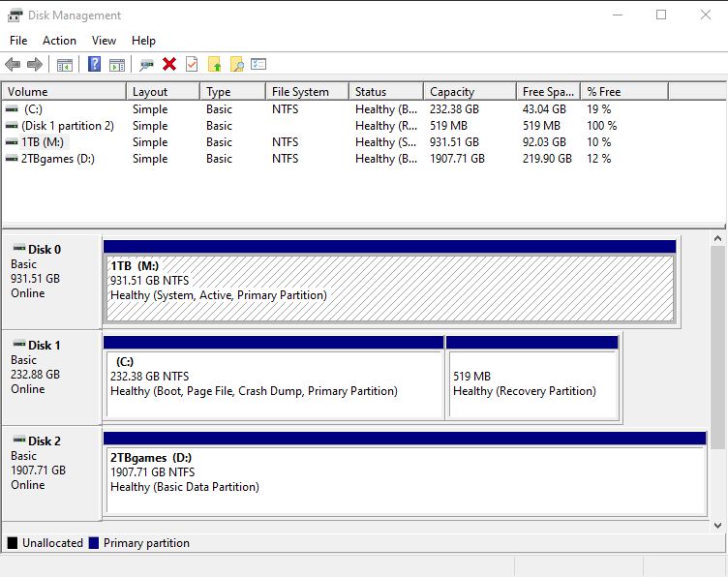Open the View menu

(x=104, y=41)
